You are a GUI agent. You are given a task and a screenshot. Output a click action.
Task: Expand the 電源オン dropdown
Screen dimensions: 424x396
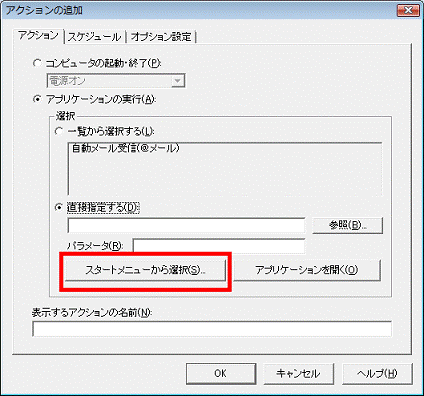(x=177, y=81)
